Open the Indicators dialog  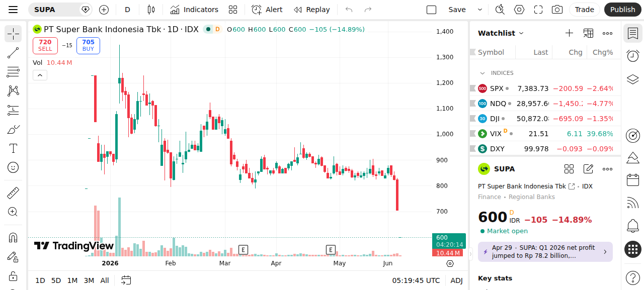coord(194,10)
